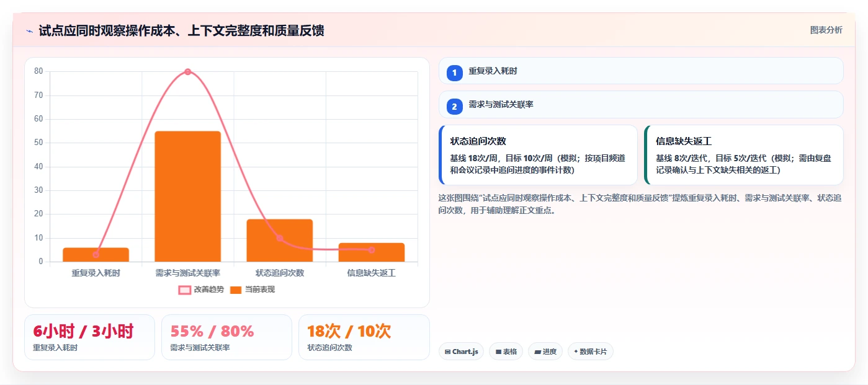The width and height of the screenshot is (868, 385).
Task: Click the blue number 2 badge
Action: (454, 106)
